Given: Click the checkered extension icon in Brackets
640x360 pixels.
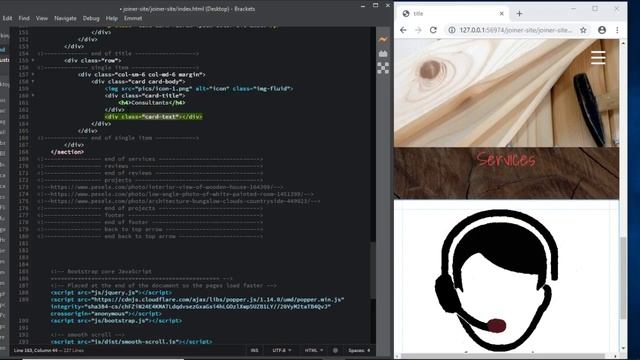Looking at the screenshot, I should coord(383,68).
